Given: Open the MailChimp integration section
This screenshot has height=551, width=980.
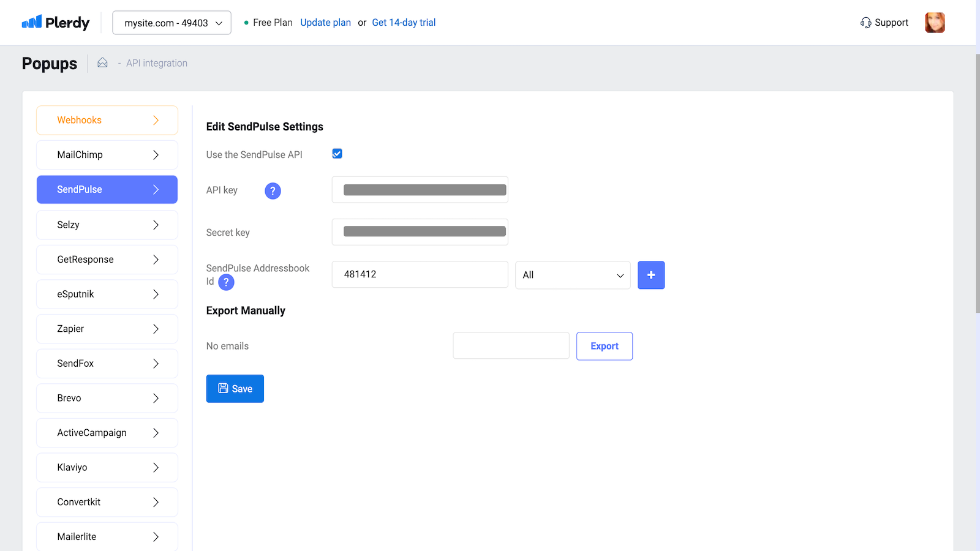Looking at the screenshot, I should point(107,155).
